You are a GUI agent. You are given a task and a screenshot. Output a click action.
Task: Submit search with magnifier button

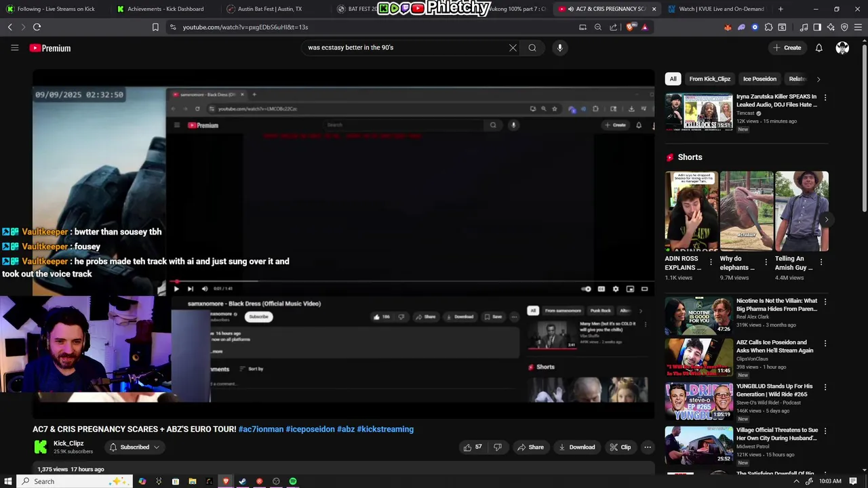tap(532, 47)
